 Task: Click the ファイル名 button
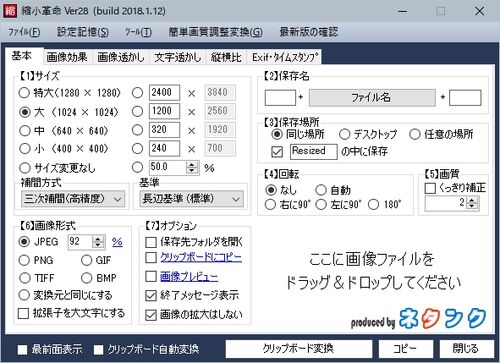click(x=372, y=98)
